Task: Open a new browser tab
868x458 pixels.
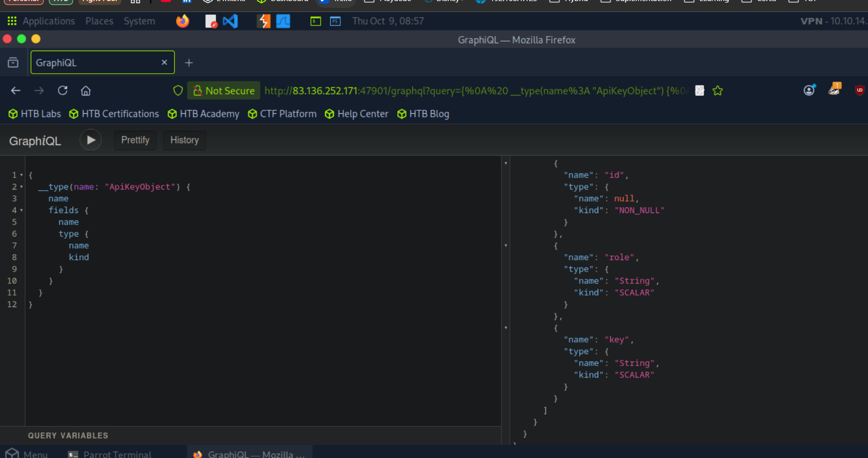Action: [x=189, y=63]
